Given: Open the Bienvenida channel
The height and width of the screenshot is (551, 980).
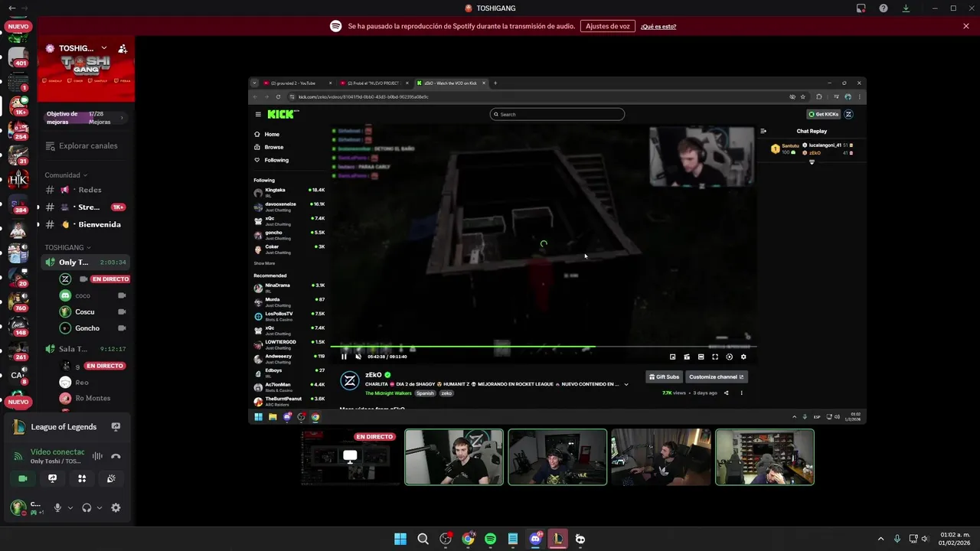Looking at the screenshot, I should point(86,225).
